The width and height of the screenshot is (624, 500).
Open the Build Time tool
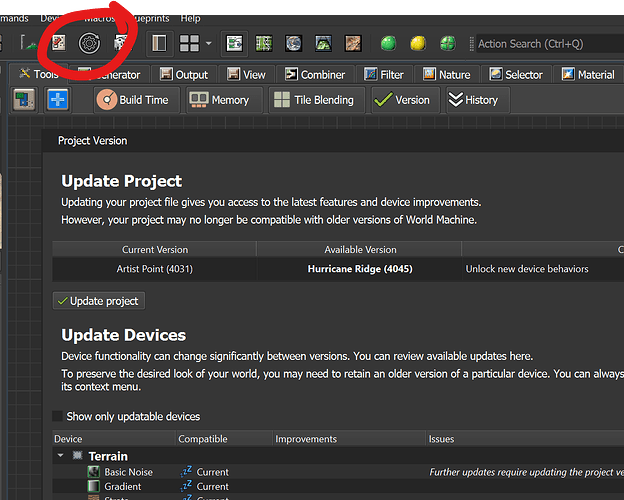tap(137, 100)
